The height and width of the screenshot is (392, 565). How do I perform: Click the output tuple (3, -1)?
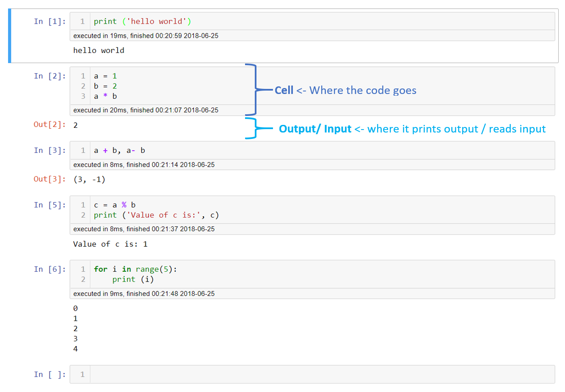(89, 179)
